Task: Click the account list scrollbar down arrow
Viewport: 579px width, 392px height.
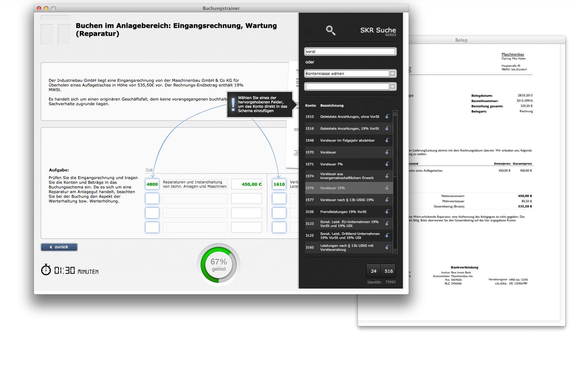Action: point(395,251)
